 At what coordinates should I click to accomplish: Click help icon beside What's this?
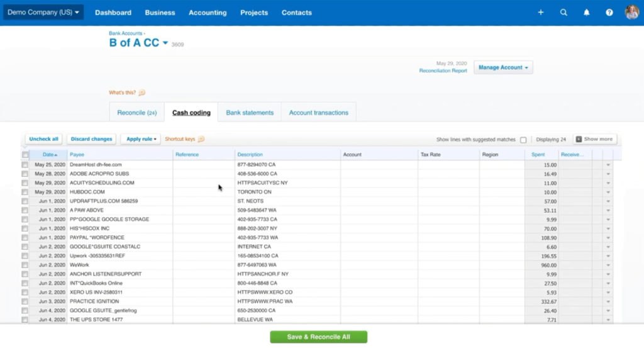(142, 93)
